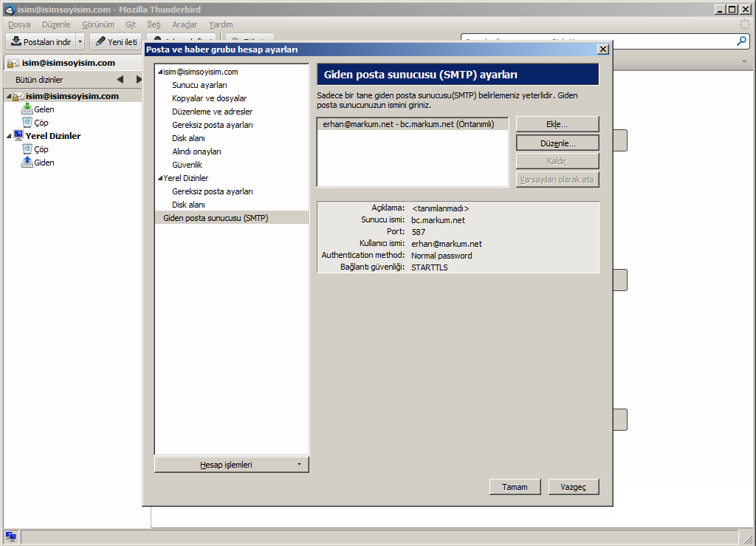
Task: Click the Çöp trash icon under isim@isimsoyisim.com
Action: pyautogui.click(x=27, y=123)
